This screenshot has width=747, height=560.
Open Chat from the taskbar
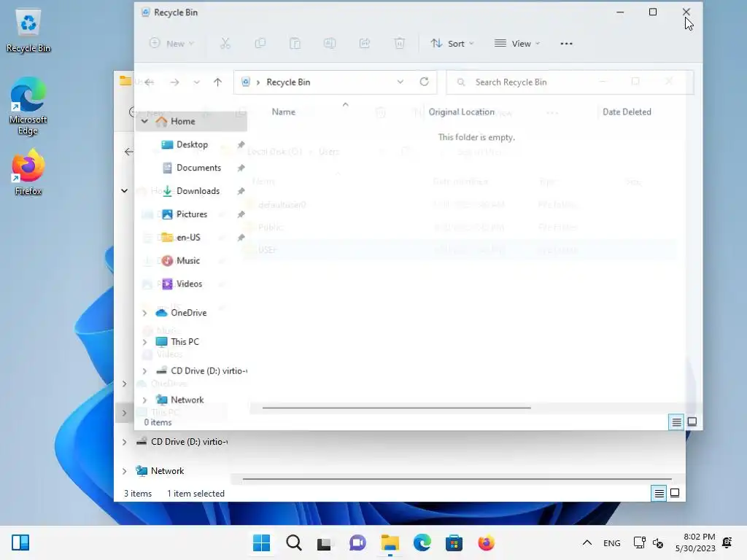point(357,542)
